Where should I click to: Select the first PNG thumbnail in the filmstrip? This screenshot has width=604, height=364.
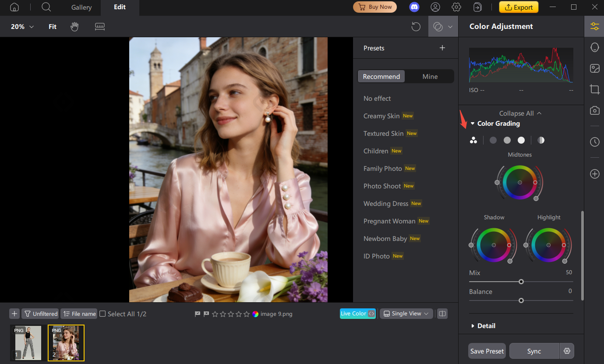[x=26, y=343]
